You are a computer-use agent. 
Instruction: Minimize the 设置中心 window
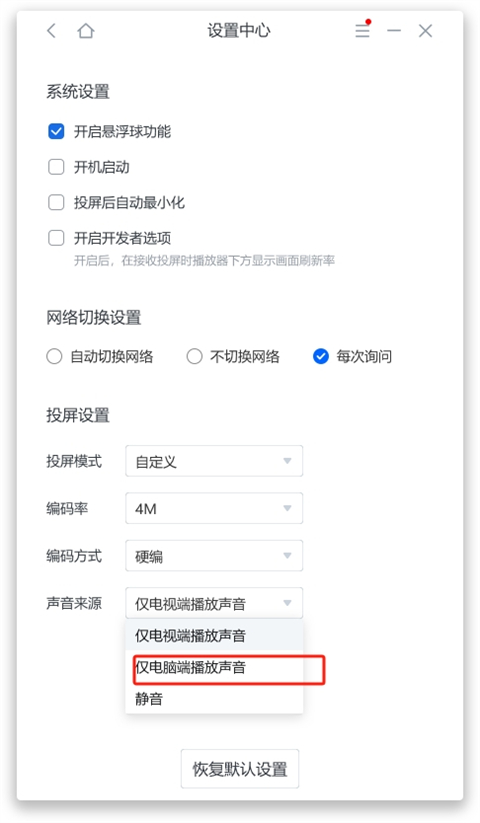click(x=394, y=31)
